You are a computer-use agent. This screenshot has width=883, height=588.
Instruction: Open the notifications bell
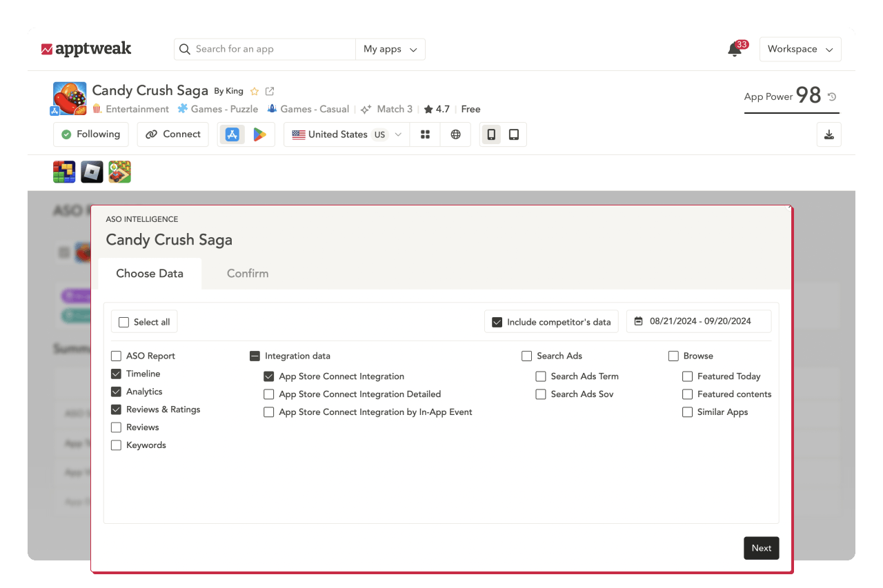point(733,49)
